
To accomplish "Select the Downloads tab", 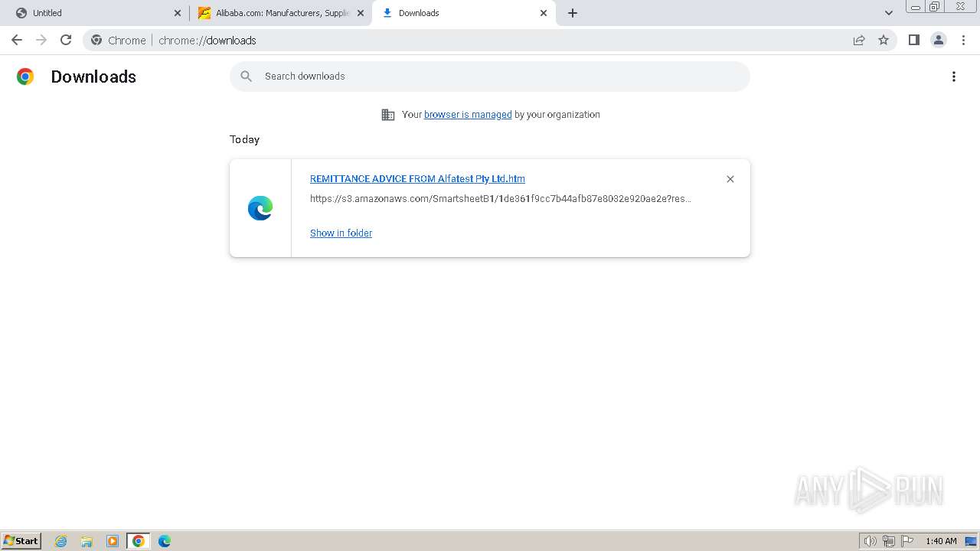I will [x=464, y=13].
